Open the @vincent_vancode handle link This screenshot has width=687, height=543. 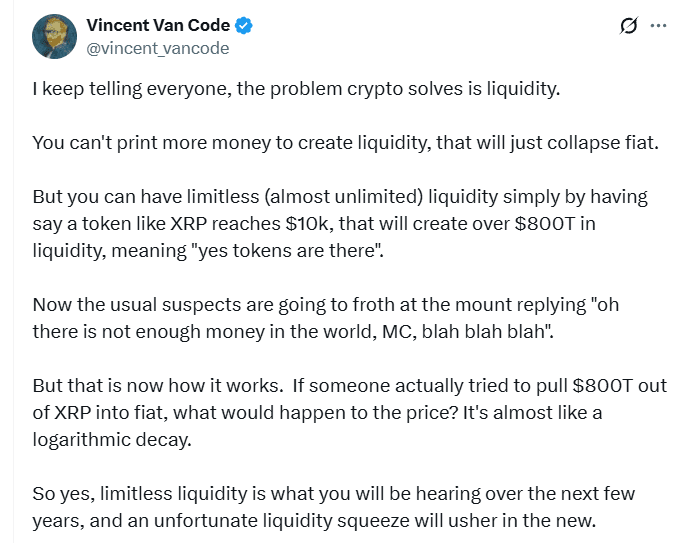pos(158,48)
